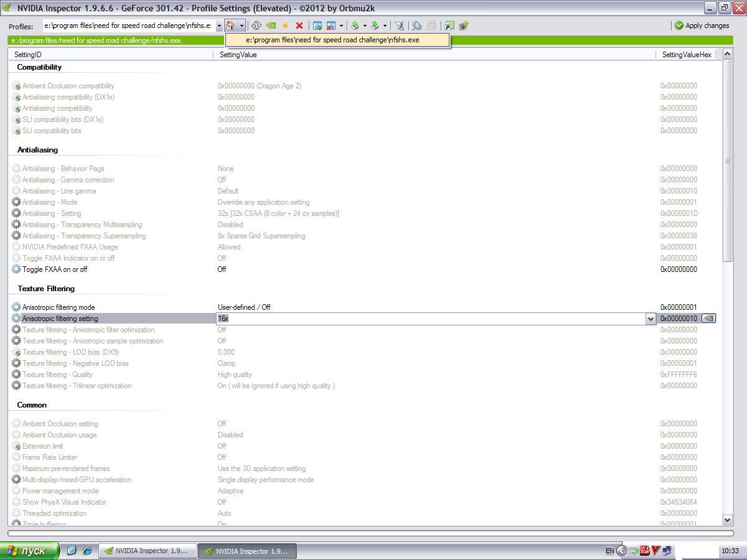Click gear icon of Texture filtering - Quality

pos(16,375)
